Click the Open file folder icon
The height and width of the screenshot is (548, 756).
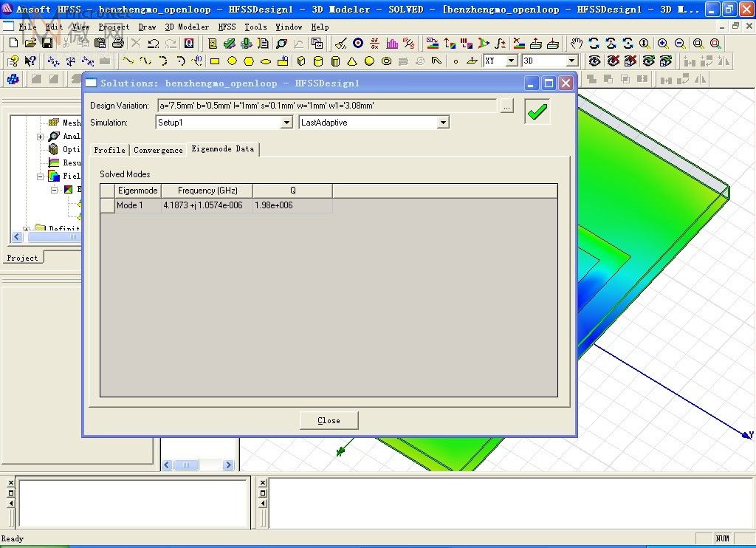[x=30, y=44]
